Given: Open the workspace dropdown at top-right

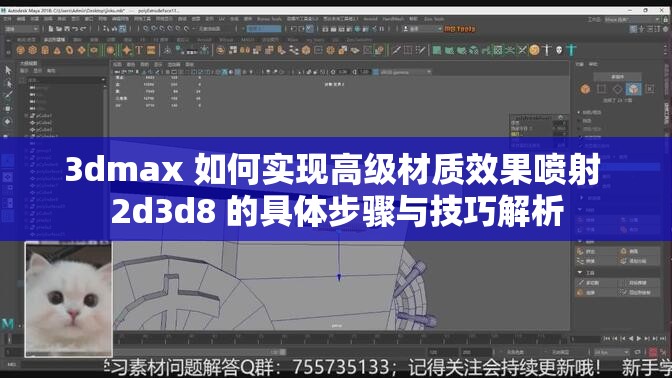Looking at the screenshot, I should (632, 19).
